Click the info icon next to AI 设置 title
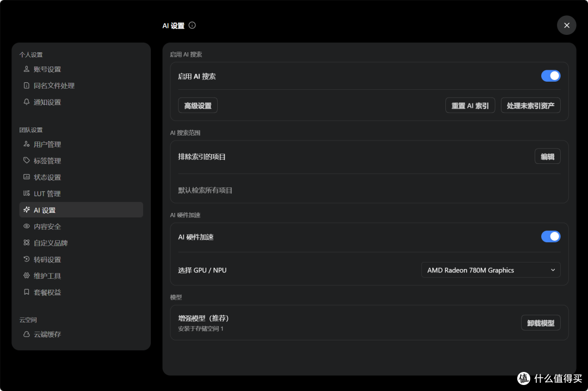This screenshot has height=391, width=588. pyautogui.click(x=192, y=25)
